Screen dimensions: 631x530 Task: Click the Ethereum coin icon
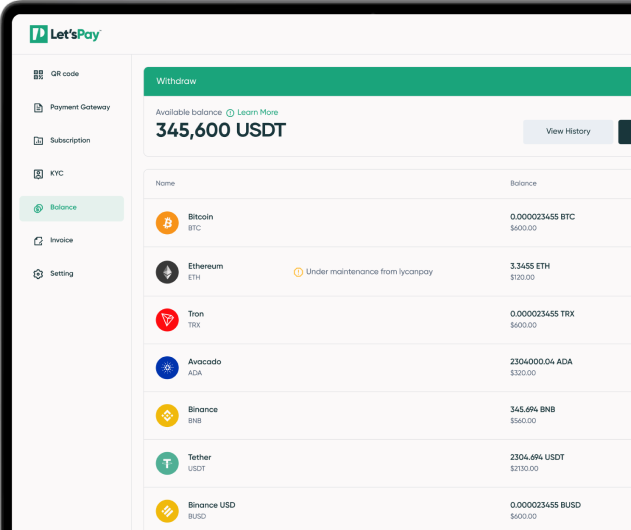click(167, 271)
